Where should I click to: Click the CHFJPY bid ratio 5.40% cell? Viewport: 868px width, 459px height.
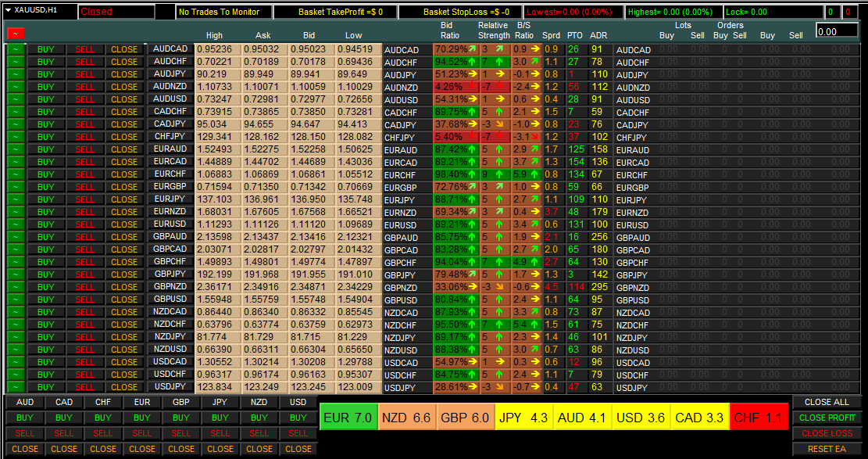(x=456, y=137)
